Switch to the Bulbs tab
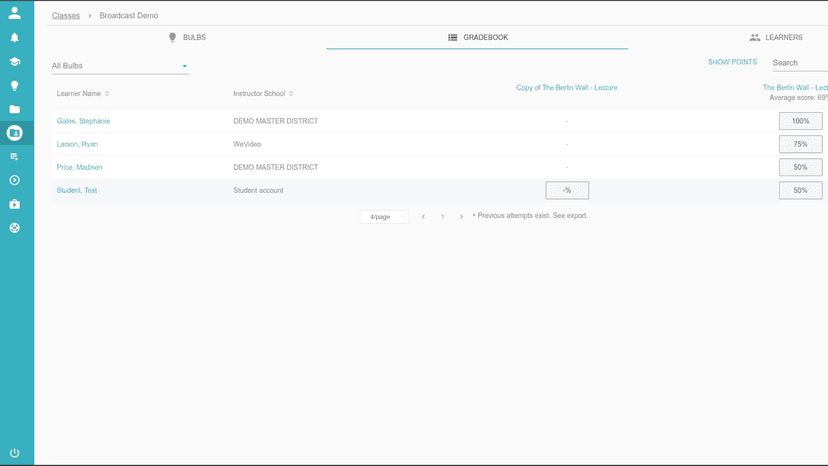 [187, 38]
